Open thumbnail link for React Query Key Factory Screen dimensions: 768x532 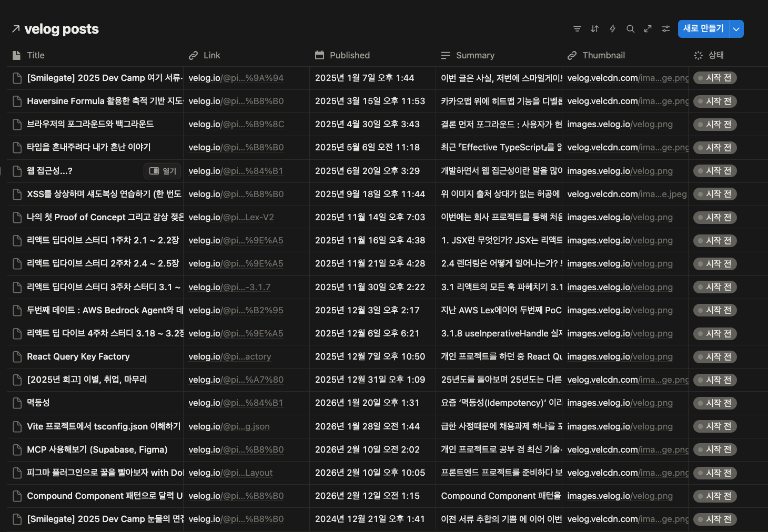[620, 357]
